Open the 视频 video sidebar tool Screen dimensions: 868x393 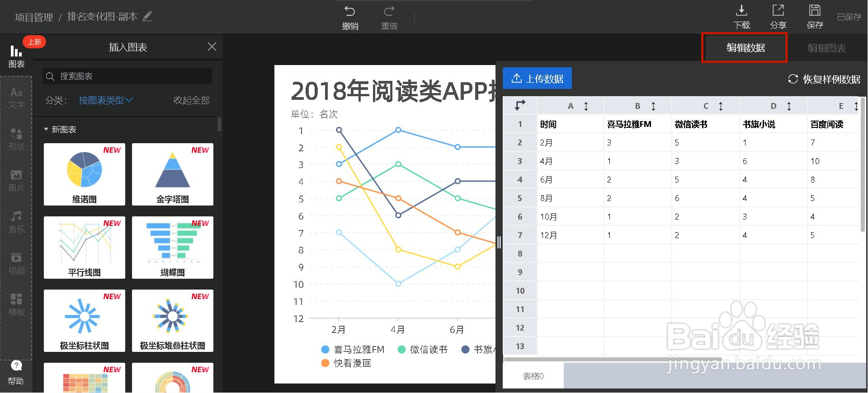(x=16, y=263)
